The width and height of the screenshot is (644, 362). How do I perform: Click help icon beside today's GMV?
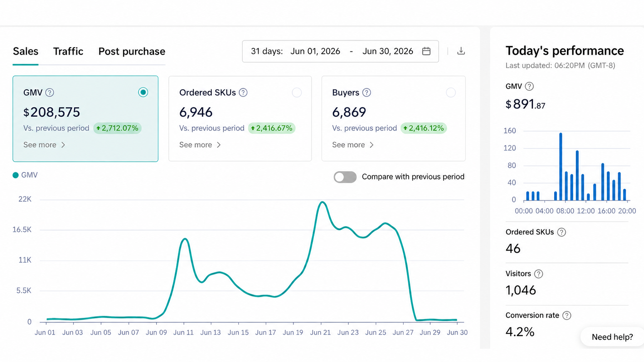point(530,86)
